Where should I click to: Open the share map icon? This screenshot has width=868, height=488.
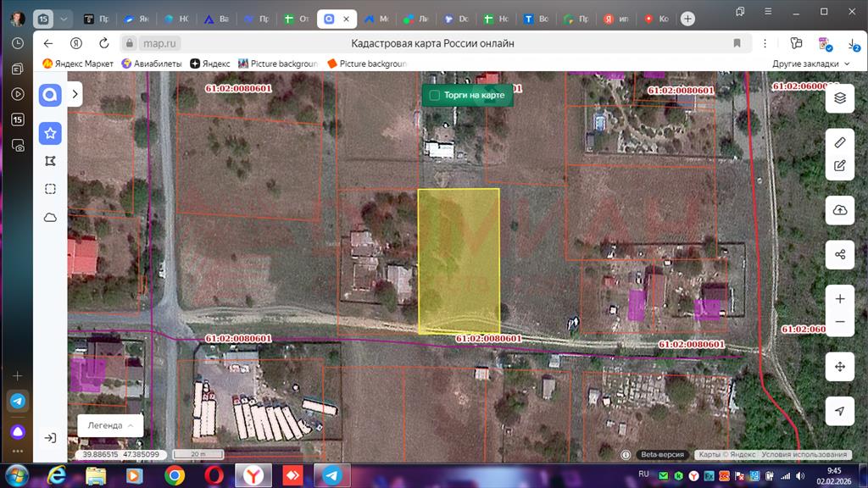(839, 254)
